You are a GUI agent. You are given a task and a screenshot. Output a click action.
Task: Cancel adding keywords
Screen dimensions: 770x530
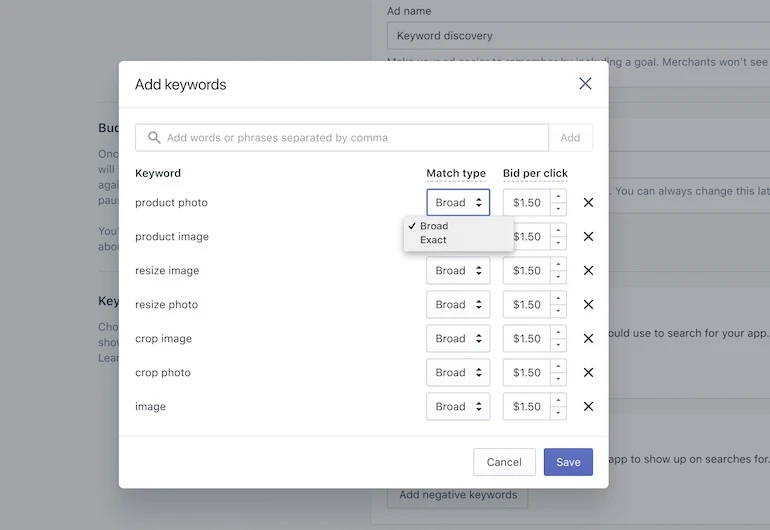504,462
